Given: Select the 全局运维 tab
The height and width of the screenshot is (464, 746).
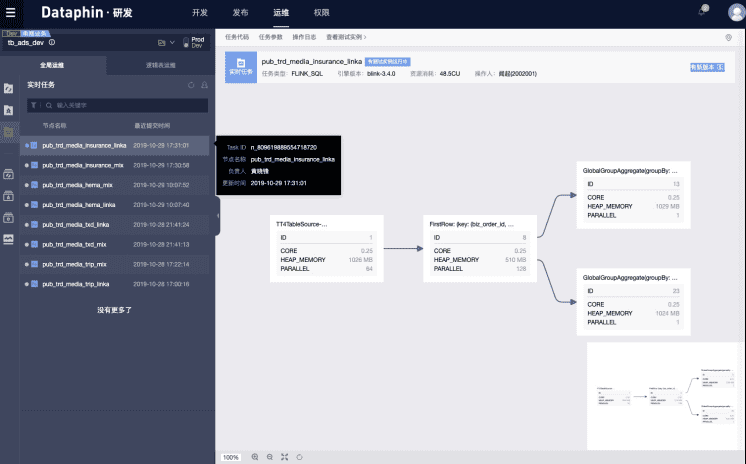Looking at the screenshot, I should pos(52,65).
